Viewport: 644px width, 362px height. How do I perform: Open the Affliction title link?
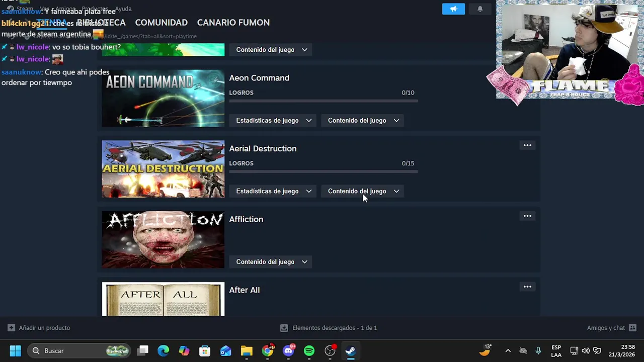246,219
